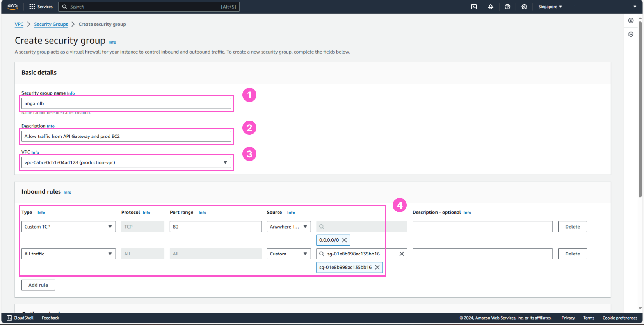
Task: Open Cookie preferences in the footer
Action: (x=620, y=318)
